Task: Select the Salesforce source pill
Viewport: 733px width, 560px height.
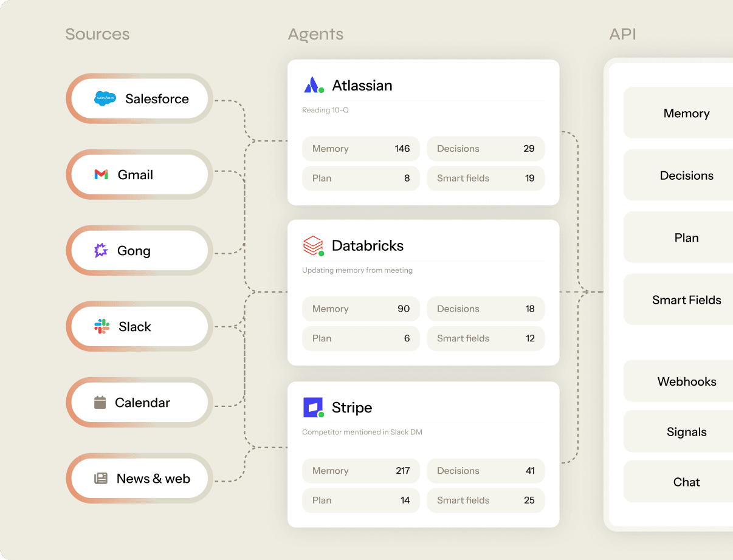Action: (x=139, y=99)
